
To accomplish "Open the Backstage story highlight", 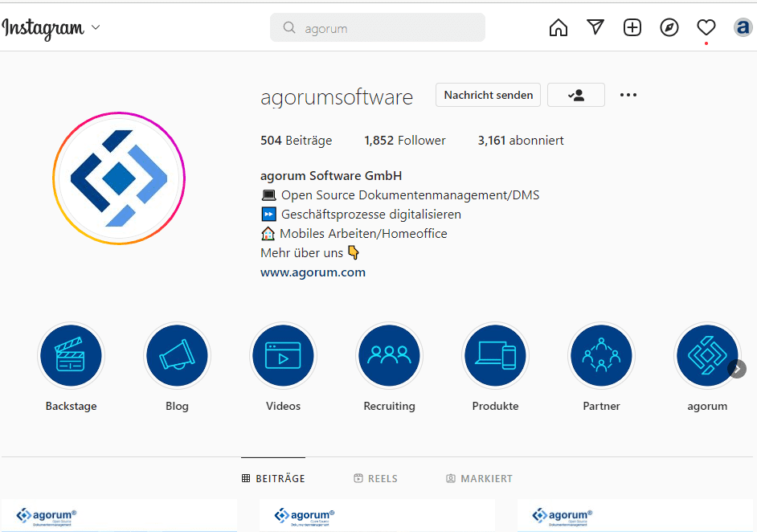I will tap(71, 356).
